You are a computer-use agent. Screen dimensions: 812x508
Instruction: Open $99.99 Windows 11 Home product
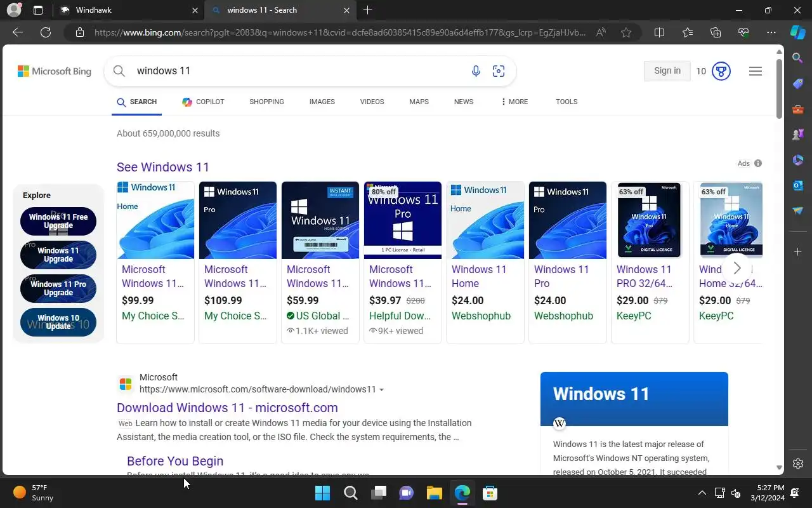click(x=155, y=262)
